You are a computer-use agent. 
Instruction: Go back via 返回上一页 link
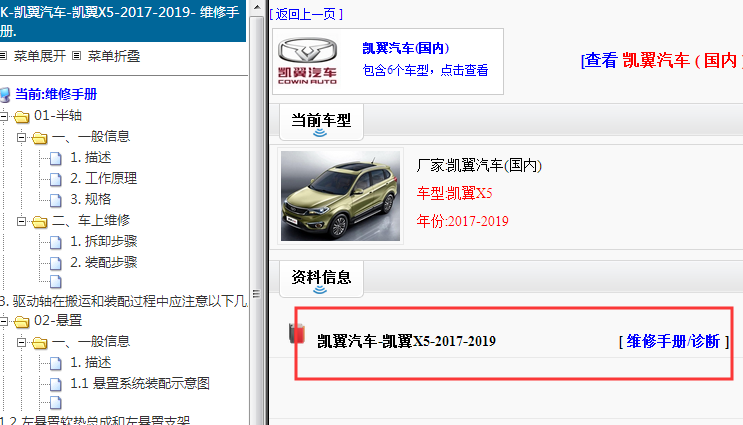click(306, 14)
